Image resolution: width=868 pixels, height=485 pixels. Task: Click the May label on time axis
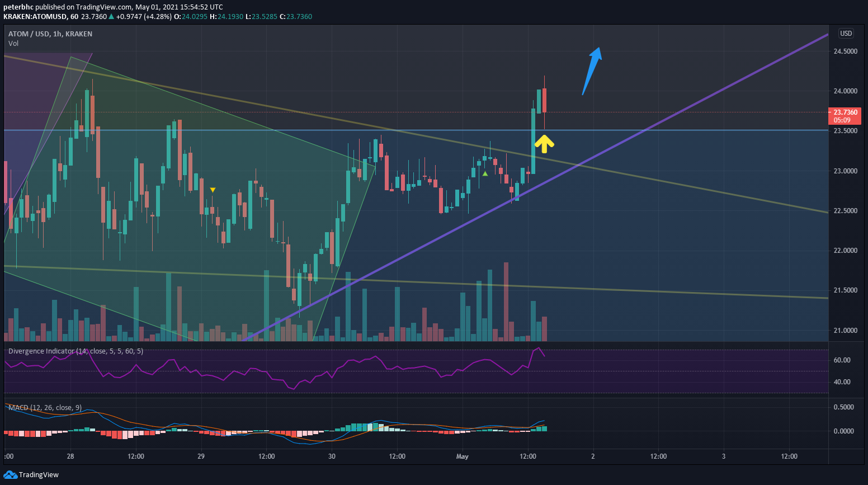pyautogui.click(x=463, y=456)
